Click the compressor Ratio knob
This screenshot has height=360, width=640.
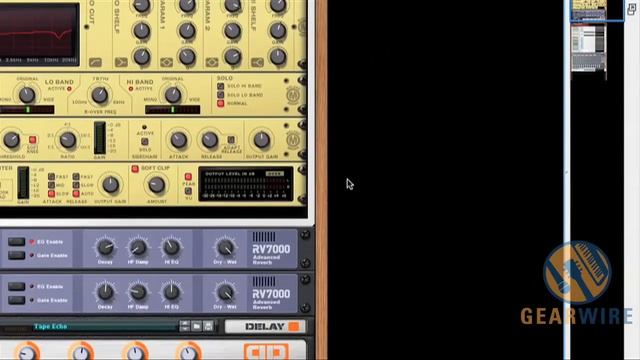[68, 140]
